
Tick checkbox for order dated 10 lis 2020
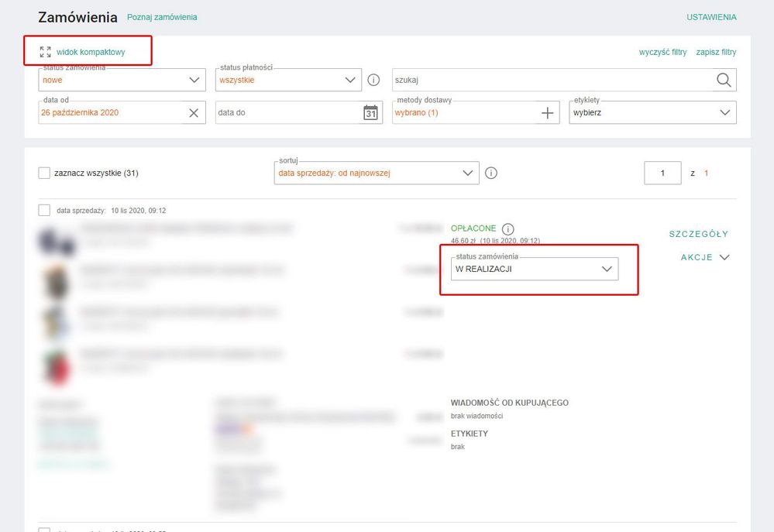44,210
